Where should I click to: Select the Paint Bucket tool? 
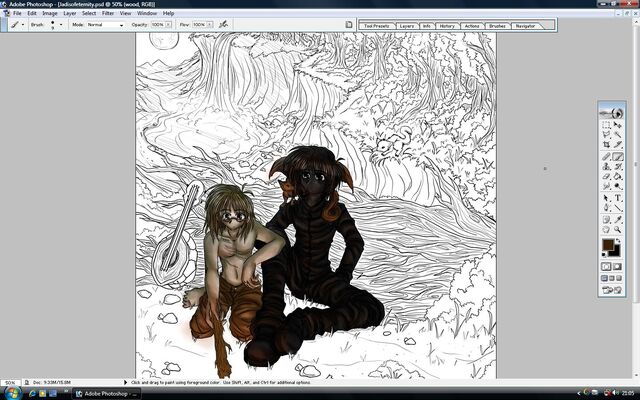point(618,176)
